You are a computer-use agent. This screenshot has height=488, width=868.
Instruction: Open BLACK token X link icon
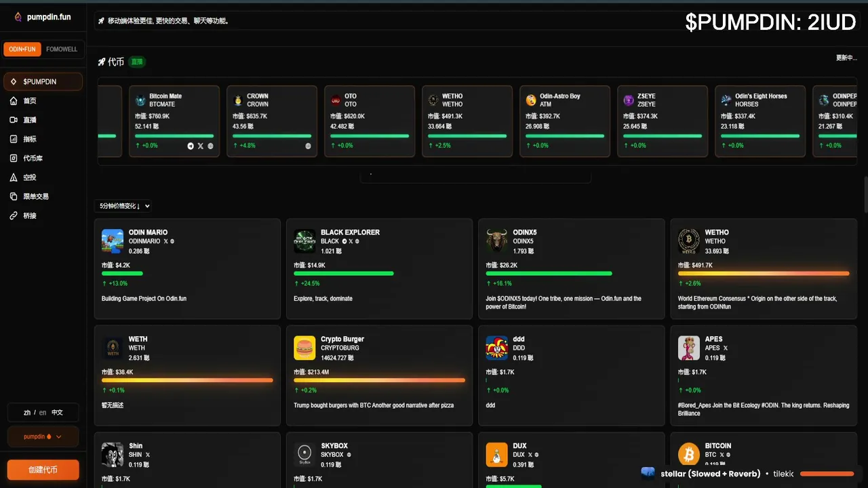351,241
